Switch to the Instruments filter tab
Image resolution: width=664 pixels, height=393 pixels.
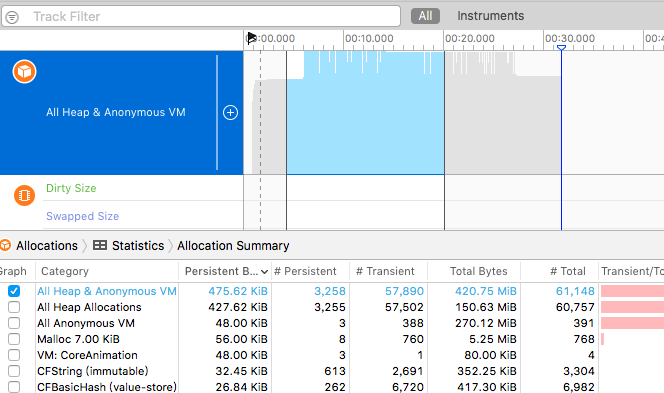pos(490,16)
